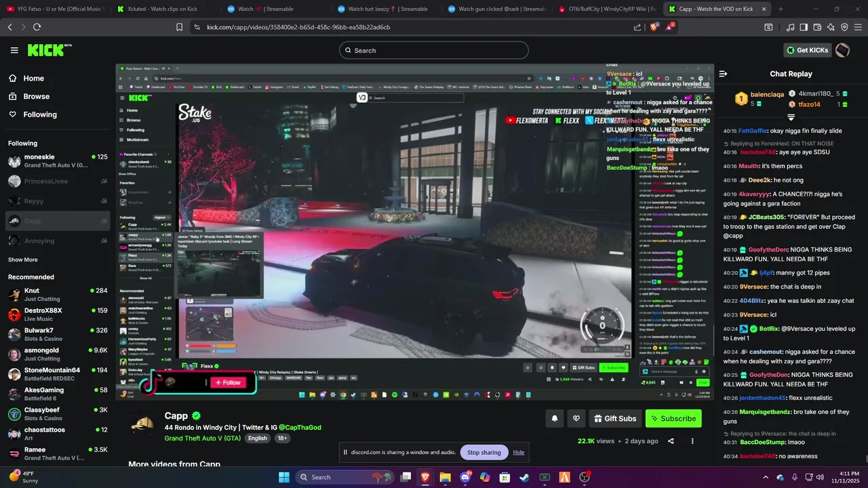
Task: Click the Get KICKs button
Action: tap(807, 50)
